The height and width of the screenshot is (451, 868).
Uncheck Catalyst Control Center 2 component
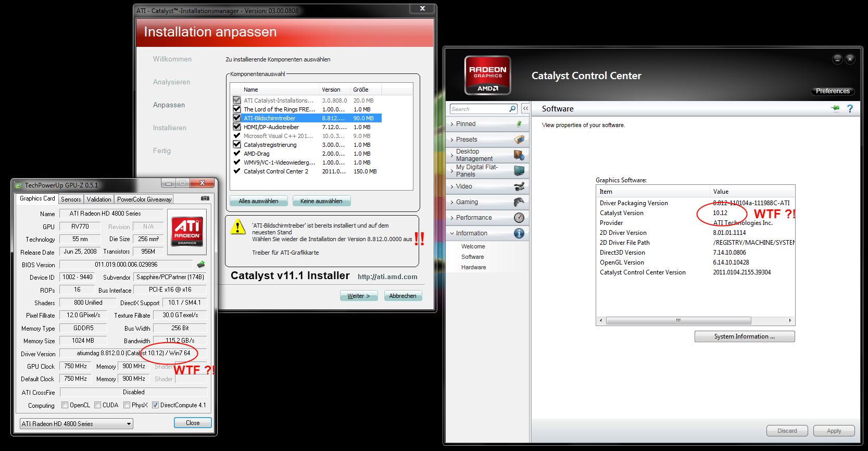[237, 171]
